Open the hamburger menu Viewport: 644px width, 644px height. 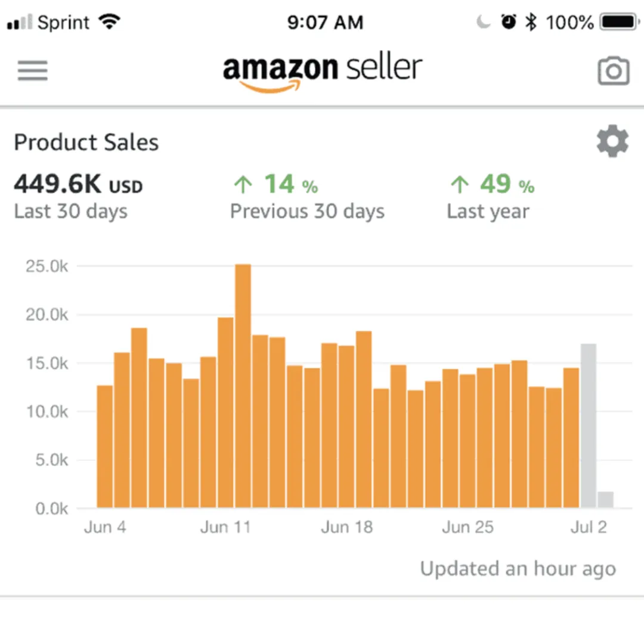click(x=32, y=71)
